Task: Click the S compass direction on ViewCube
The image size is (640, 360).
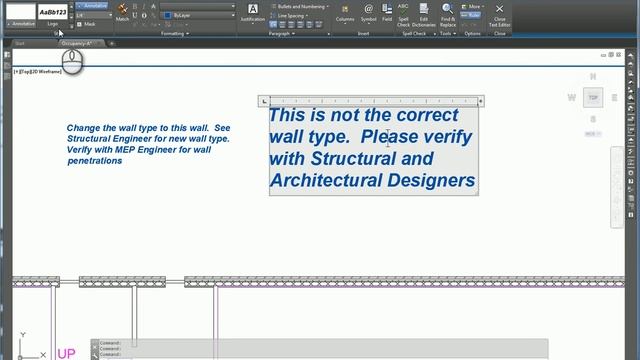Action: [x=593, y=119]
